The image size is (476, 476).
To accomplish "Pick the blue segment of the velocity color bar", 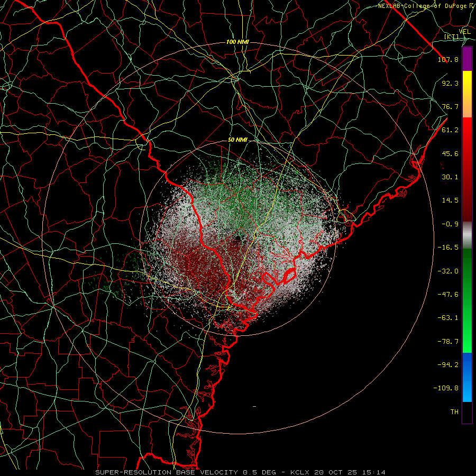I will pyautogui.click(x=467, y=377).
